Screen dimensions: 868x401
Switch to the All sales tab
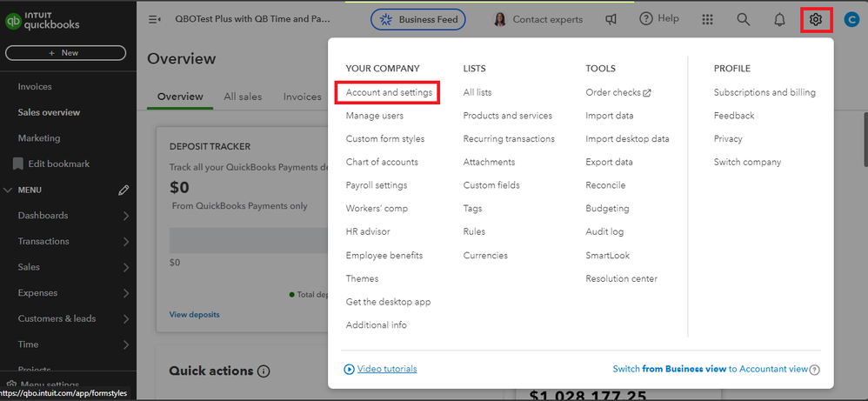tap(243, 97)
